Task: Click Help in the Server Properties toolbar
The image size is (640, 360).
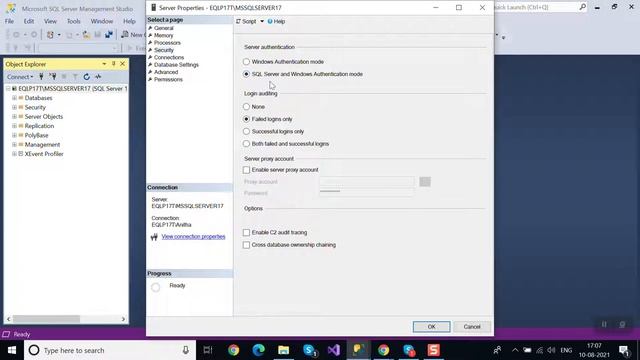Action: pos(276,21)
